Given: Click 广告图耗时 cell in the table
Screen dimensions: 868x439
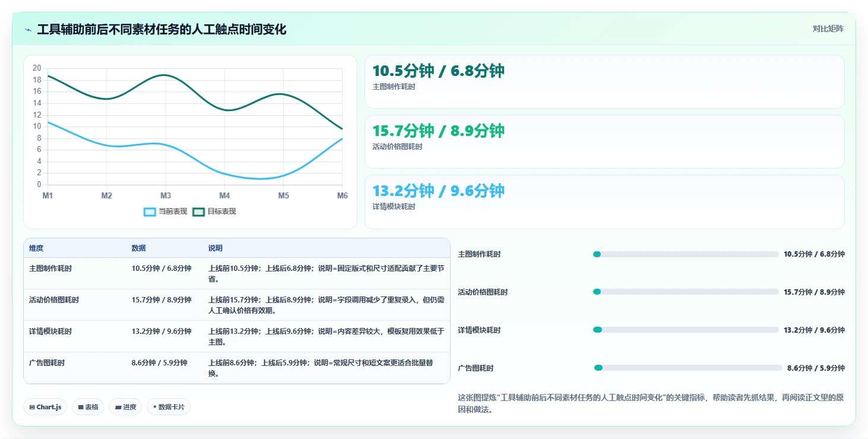Looking at the screenshot, I should [47, 363].
